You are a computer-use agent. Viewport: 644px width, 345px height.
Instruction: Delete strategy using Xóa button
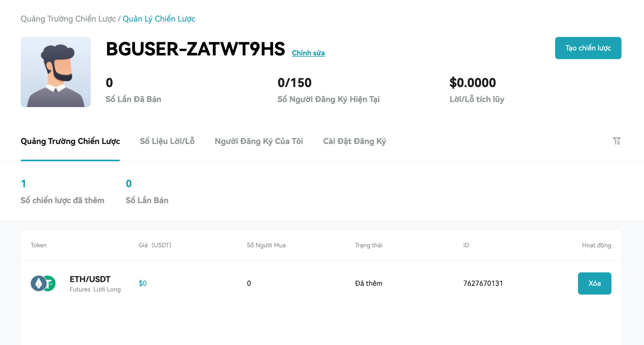pyautogui.click(x=595, y=283)
